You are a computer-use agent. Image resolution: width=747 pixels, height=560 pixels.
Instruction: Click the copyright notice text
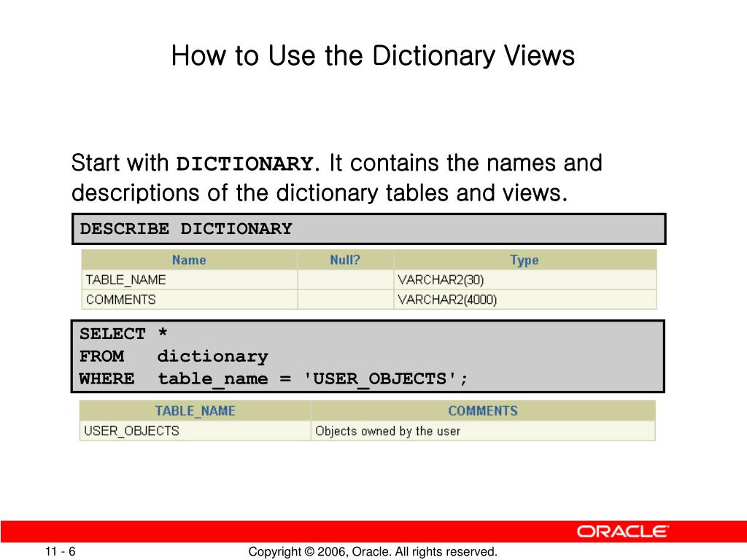[373, 552]
